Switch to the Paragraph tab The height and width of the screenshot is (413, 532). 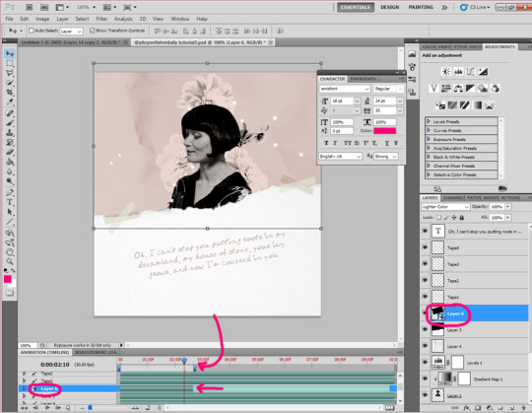point(363,79)
